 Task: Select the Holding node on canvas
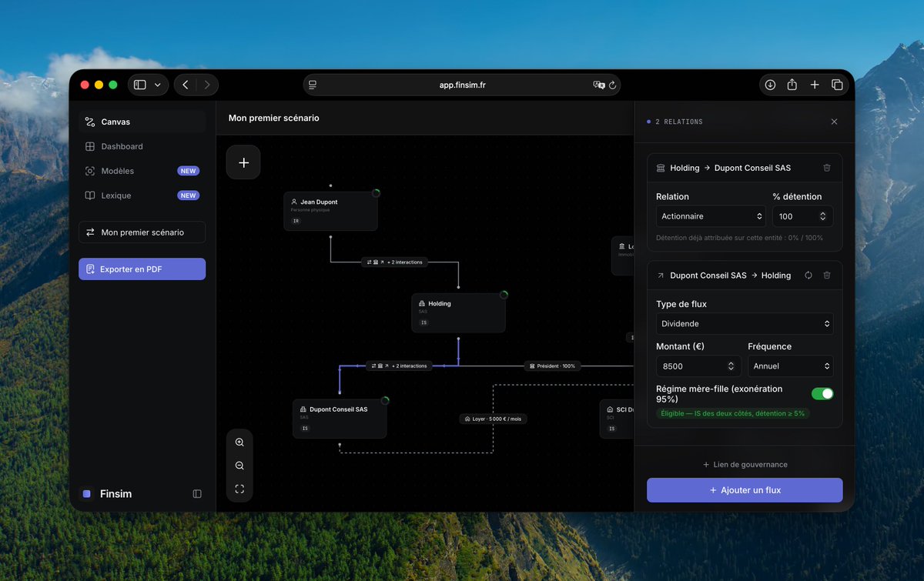(458, 312)
